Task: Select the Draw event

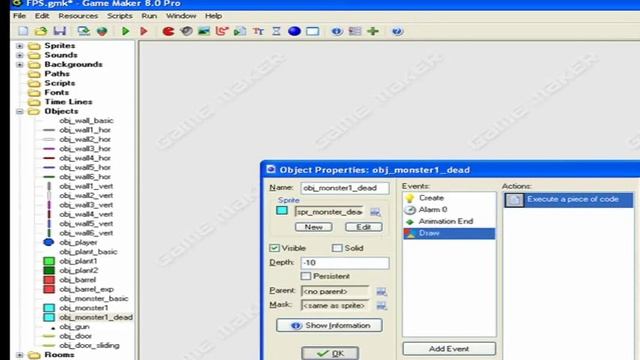Action: tap(449, 233)
